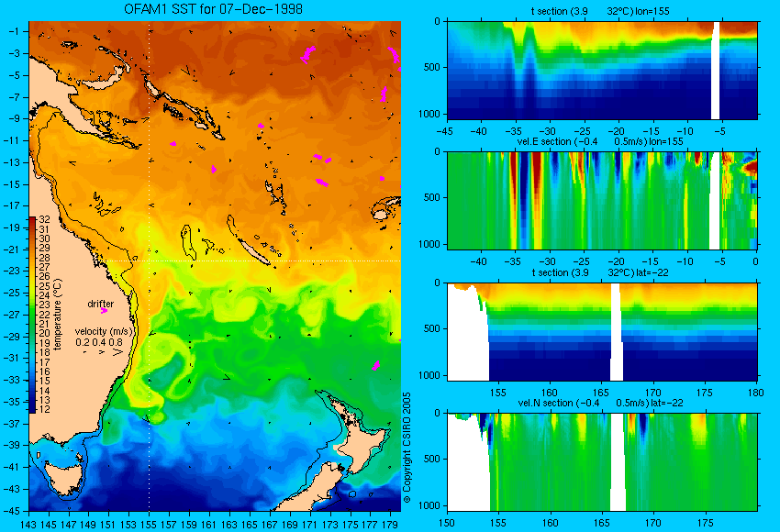Click the white land gap in lon=155 temperature section
The height and width of the screenshot is (532, 780).
pos(716,71)
